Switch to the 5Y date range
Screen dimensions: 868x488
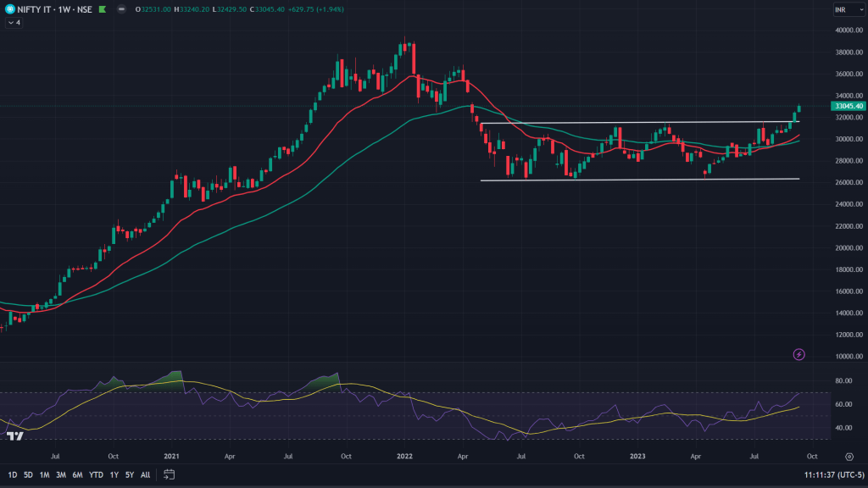[x=130, y=474]
